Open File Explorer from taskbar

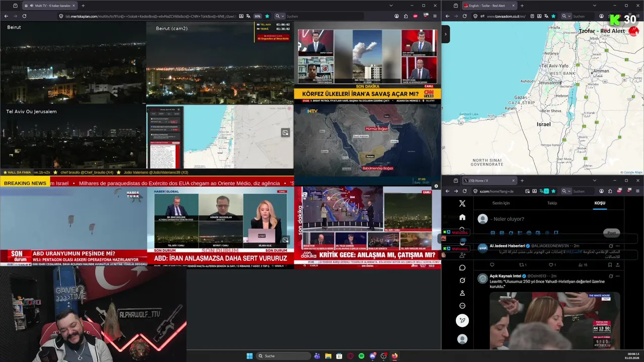tap(328, 356)
